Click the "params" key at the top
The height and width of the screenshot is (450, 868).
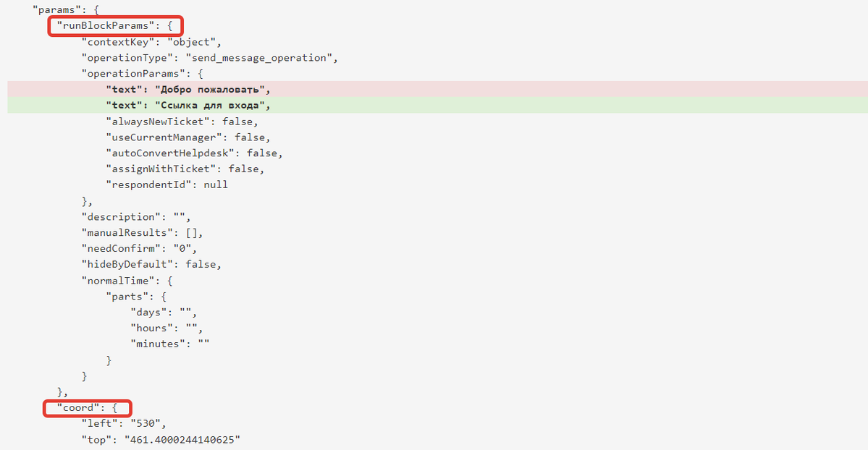tap(54, 10)
